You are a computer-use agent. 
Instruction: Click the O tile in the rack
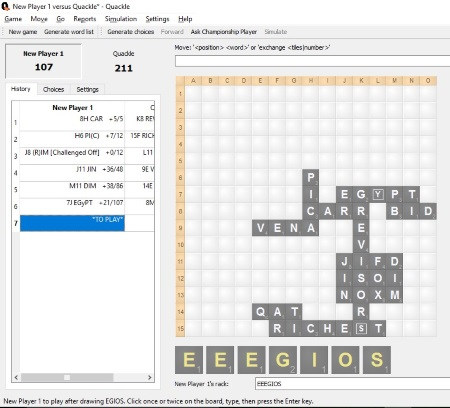[x=345, y=360]
